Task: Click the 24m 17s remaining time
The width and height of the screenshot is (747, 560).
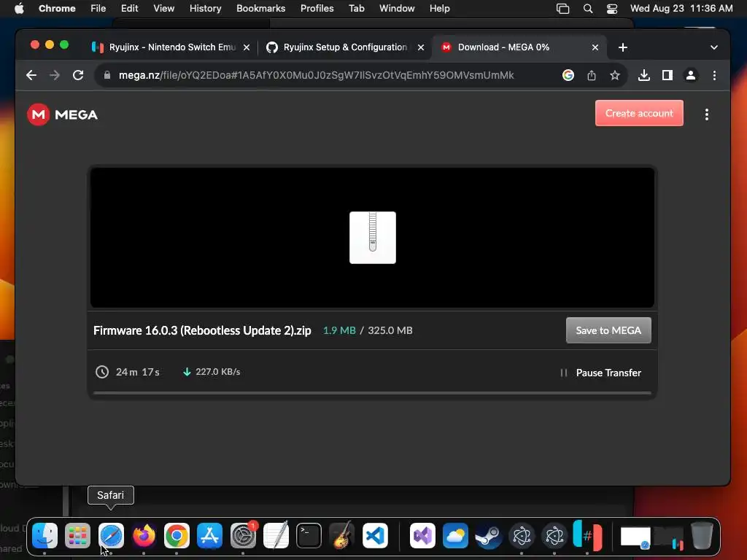Action: tap(137, 372)
